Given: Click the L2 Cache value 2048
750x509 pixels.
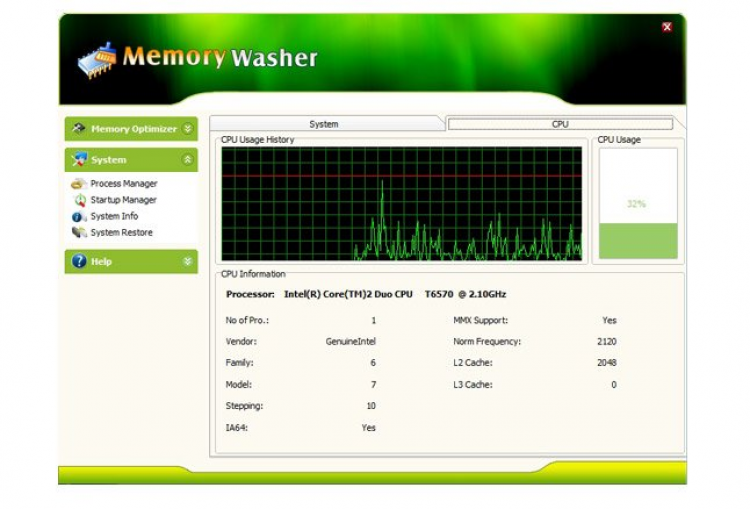Looking at the screenshot, I should point(607,363).
